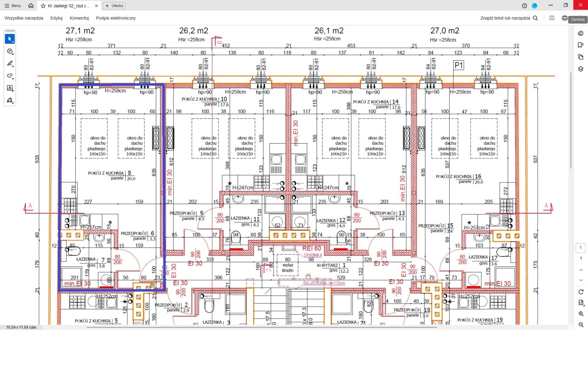The height and width of the screenshot is (380, 588).
Task: Open the Edytuj tab
Action: (x=56, y=18)
